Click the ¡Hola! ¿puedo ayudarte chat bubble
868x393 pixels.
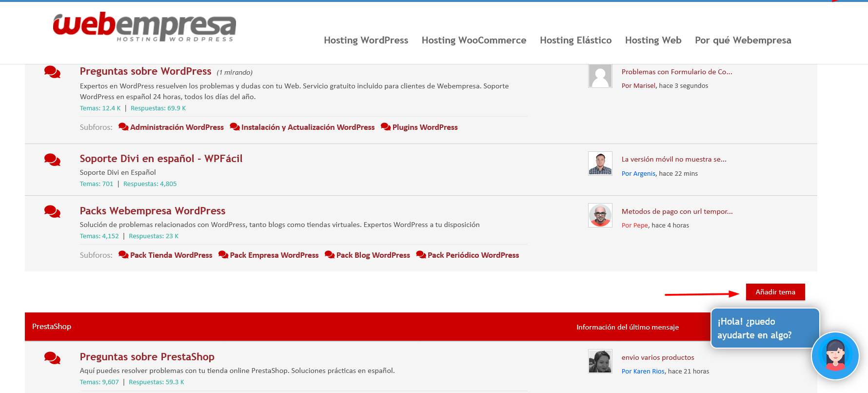(x=765, y=328)
